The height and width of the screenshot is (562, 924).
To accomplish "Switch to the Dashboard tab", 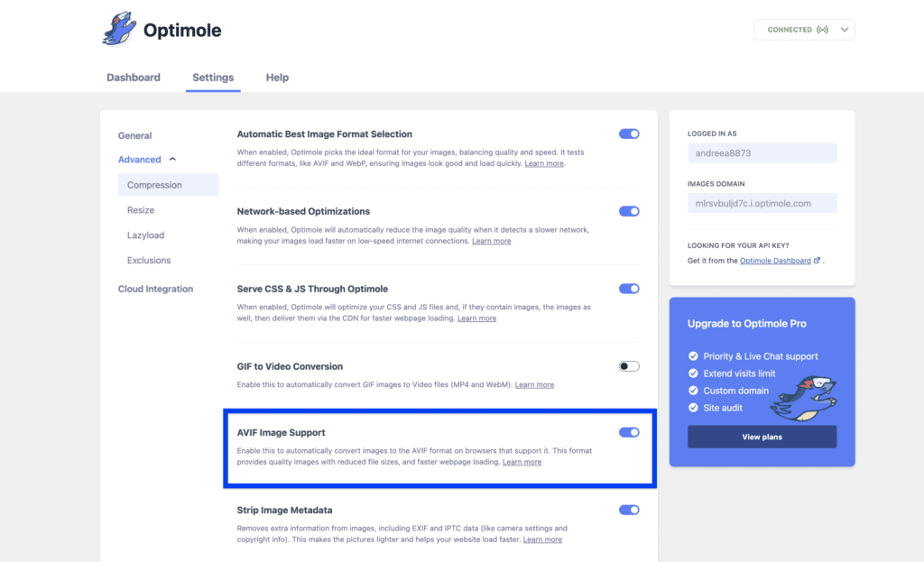I will (x=134, y=78).
